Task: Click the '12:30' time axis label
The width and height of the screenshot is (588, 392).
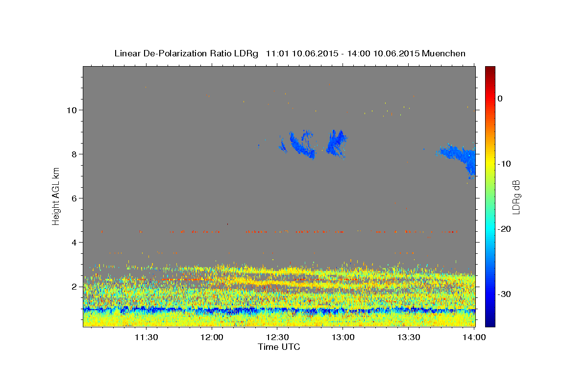Action: click(277, 337)
